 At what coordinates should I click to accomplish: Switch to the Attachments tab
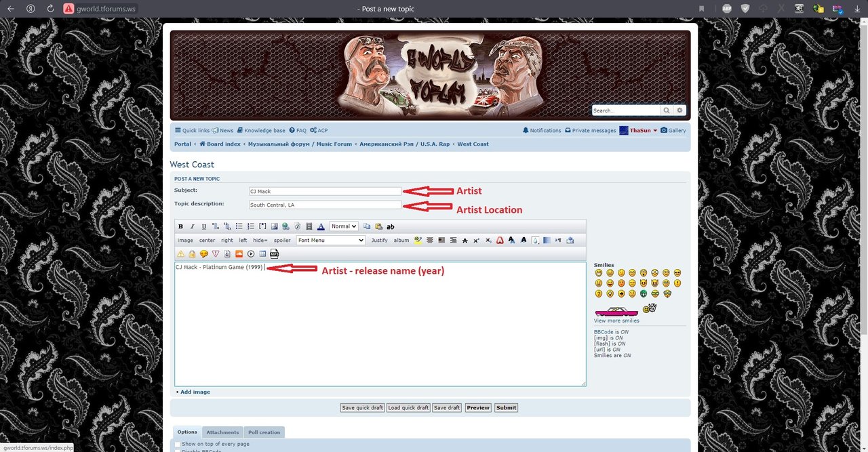click(222, 432)
